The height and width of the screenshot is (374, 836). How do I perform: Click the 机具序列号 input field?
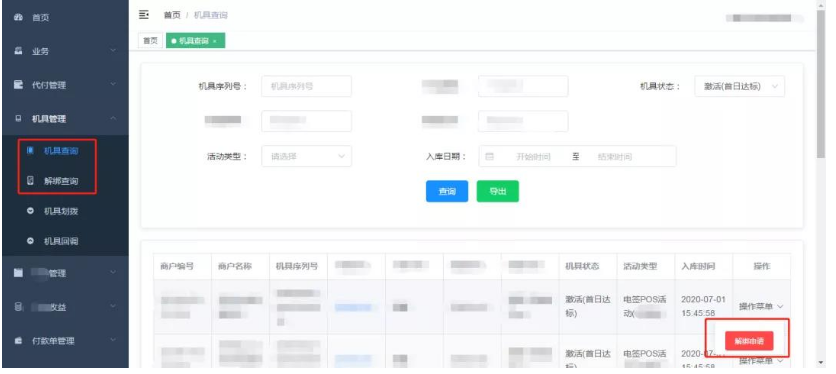coord(307,86)
